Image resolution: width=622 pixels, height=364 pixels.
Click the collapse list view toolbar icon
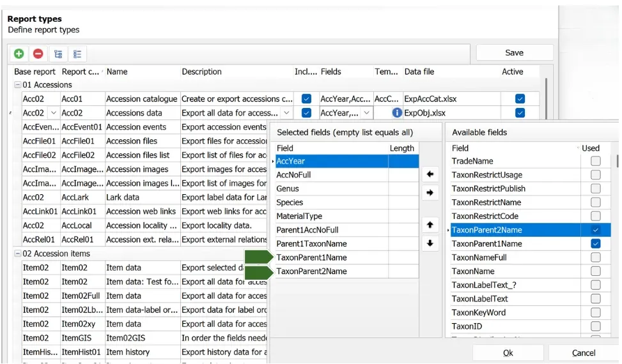click(x=77, y=54)
